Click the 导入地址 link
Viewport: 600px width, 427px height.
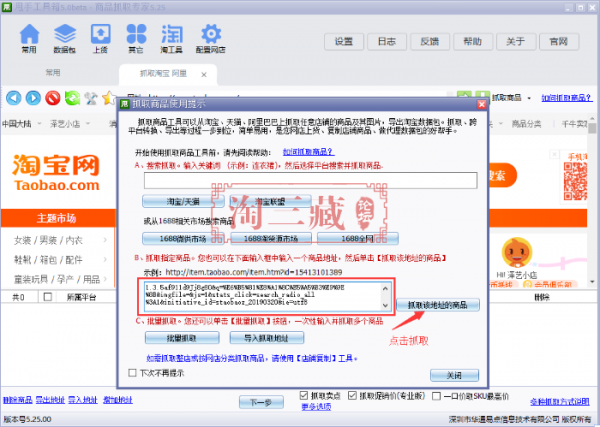[x=83, y=400]
